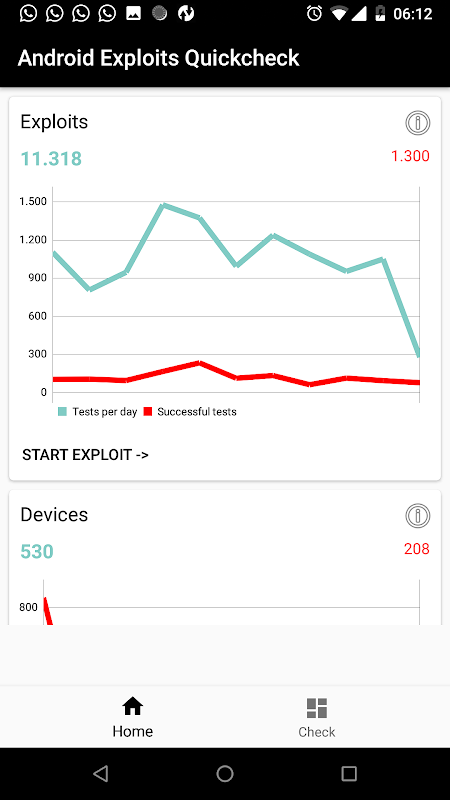Tap the recent apps square button
The height and width of the screenshot is (800, 450).
point(349,773)
